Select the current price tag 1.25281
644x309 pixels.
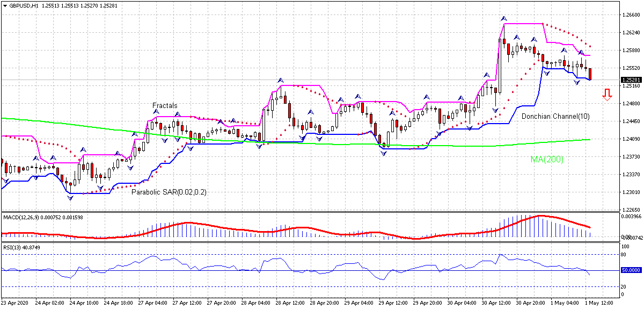pyautogui.click(x=631, y=80)
